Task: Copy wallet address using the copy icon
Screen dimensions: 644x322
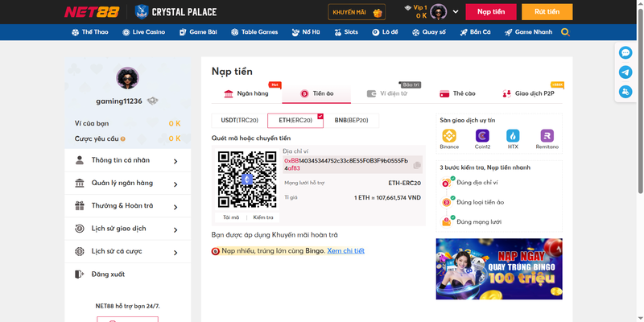Action: point(417,164)
